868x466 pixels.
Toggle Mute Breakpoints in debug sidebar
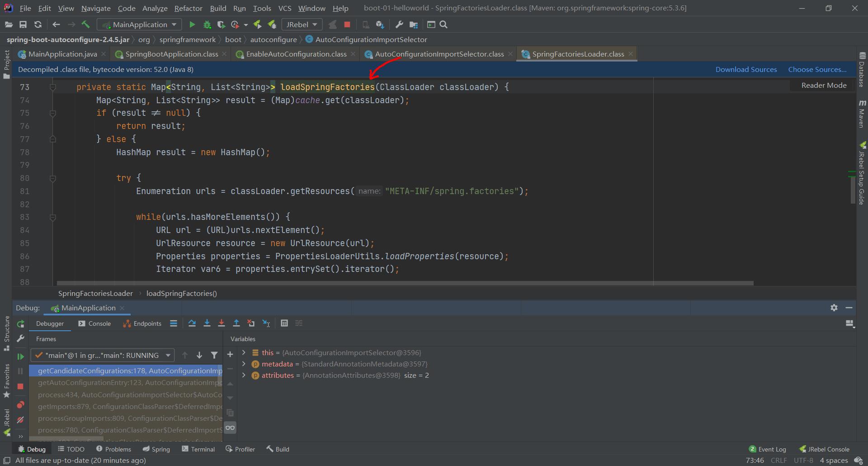20,420
